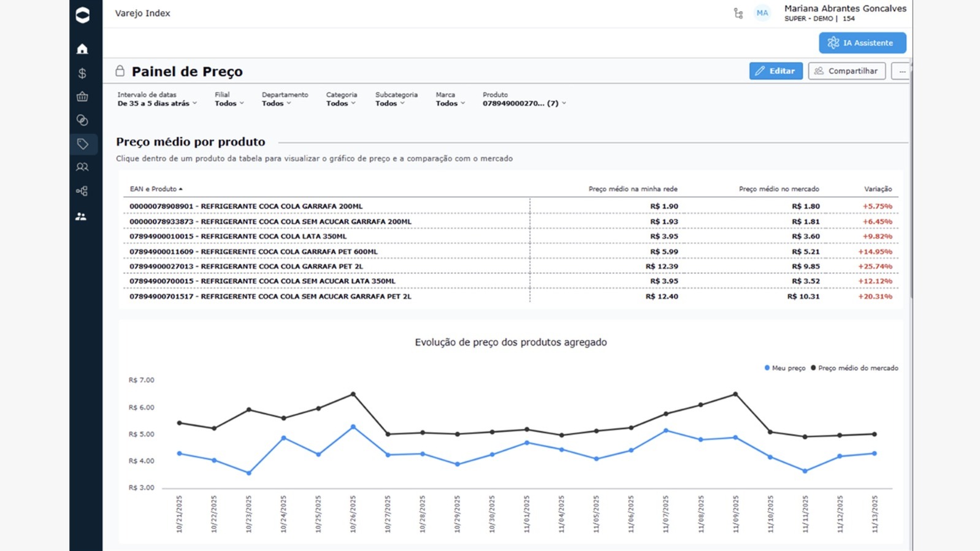Click the MA user avatar

[x=762, y=13]
